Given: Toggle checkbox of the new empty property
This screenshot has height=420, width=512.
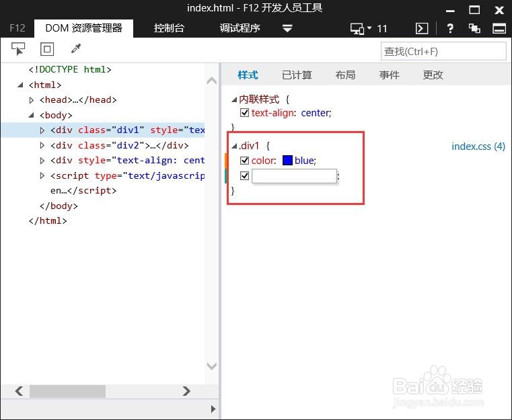Looking at the screenshot, I should [x=244, y=176].
